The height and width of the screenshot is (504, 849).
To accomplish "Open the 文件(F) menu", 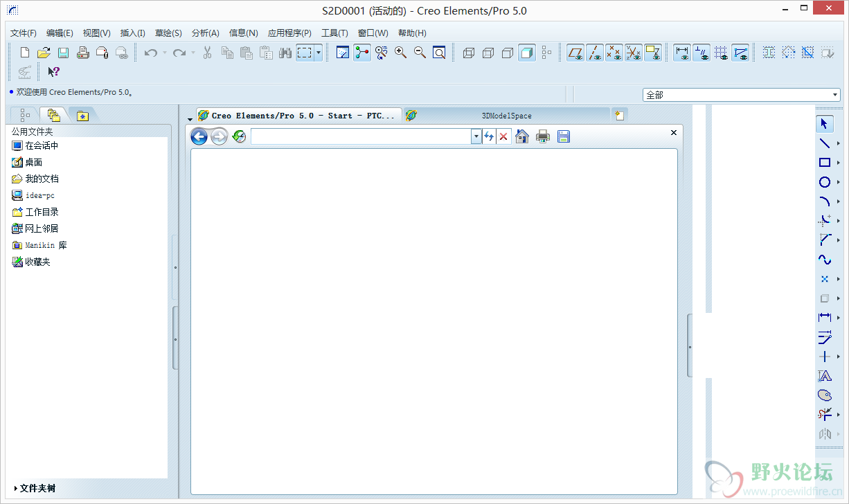I will (24, 33).
